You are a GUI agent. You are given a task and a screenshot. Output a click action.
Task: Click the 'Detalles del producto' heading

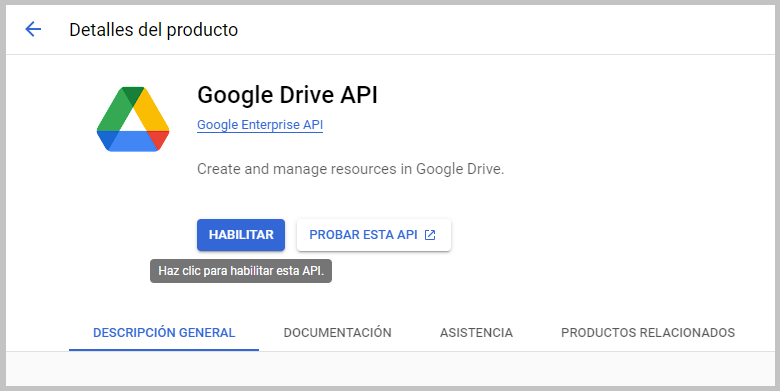[153, 30]
